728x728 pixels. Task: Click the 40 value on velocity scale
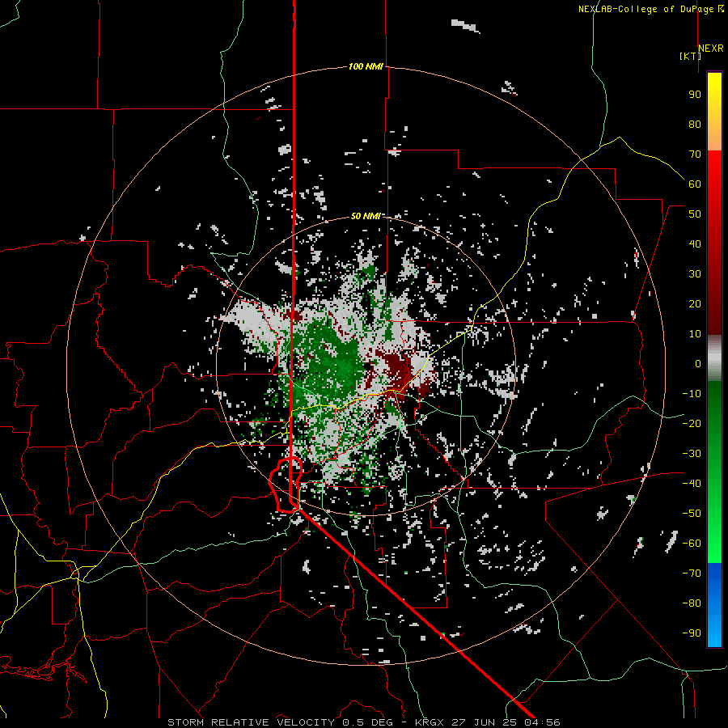[x=695, y=243]
